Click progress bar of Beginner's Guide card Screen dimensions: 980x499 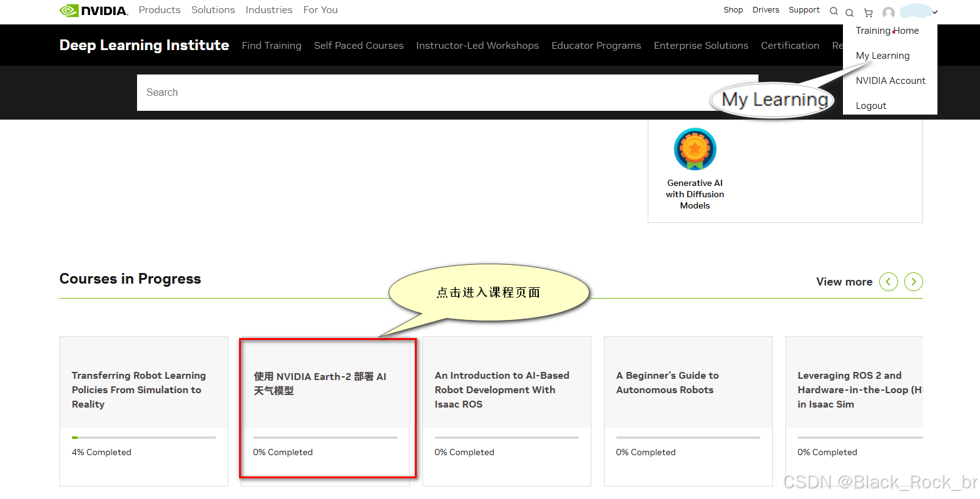tap(688, 438)
